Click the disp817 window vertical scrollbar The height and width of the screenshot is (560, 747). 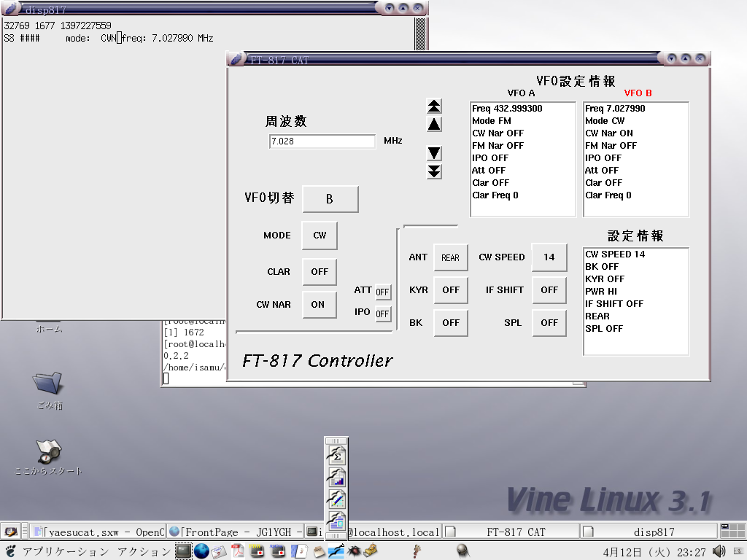(419, 34)
